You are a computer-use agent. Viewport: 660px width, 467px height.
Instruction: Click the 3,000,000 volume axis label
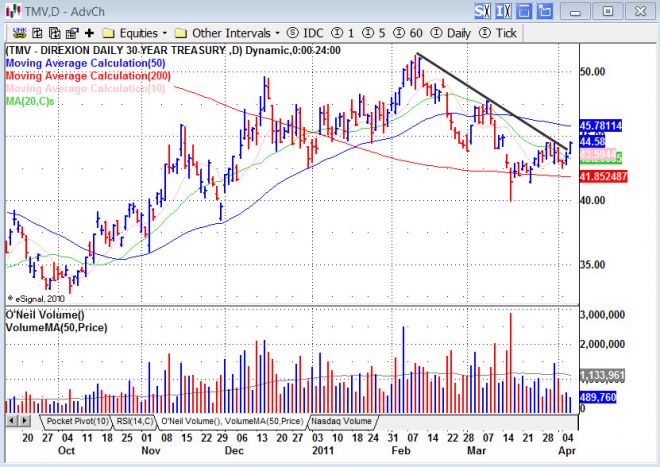click(602, 315)
